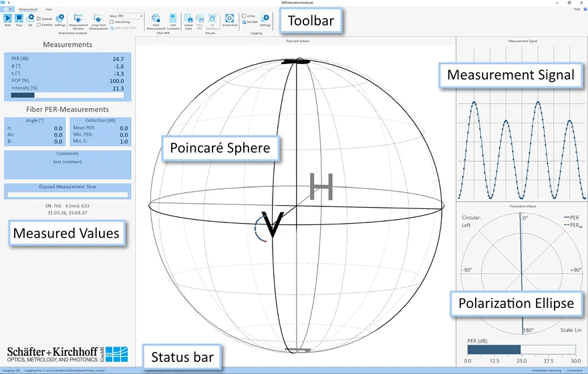Click Polarimeter: Running status

547,371
